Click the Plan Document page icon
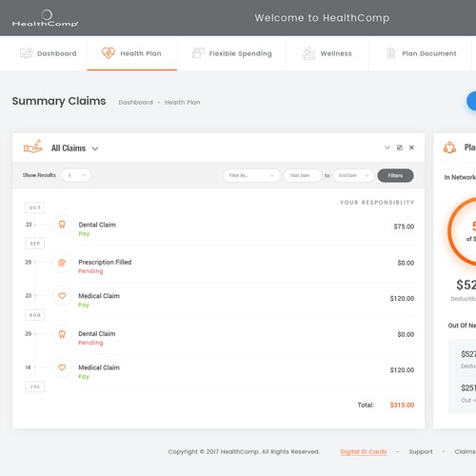Image resolution: width=476 pixels, height=476 pixels. [391, 53]
